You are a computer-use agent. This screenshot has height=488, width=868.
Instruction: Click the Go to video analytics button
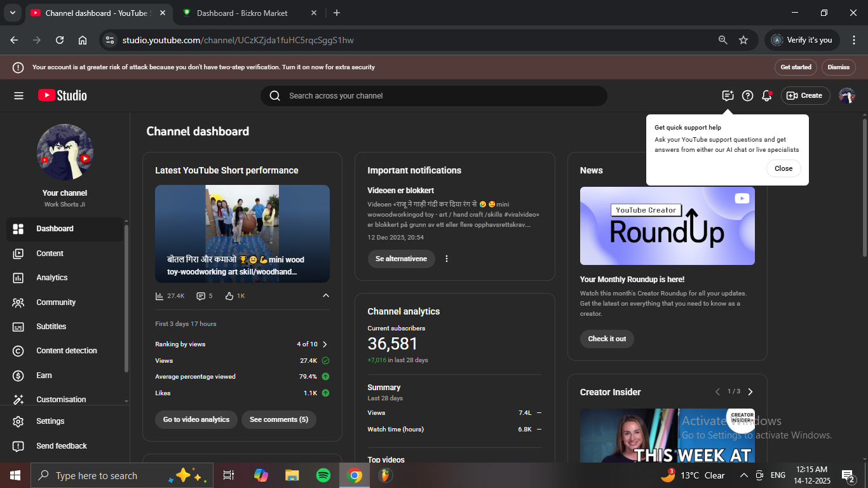196,419
